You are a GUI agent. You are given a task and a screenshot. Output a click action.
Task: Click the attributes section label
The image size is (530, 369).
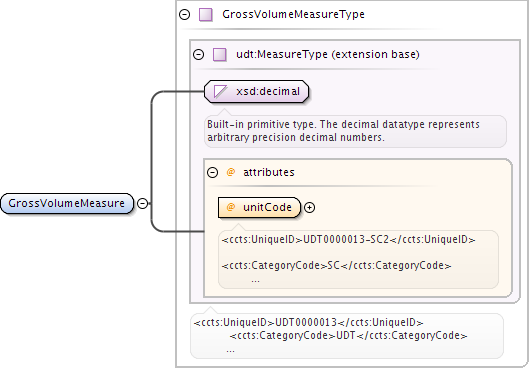point(269,172)
